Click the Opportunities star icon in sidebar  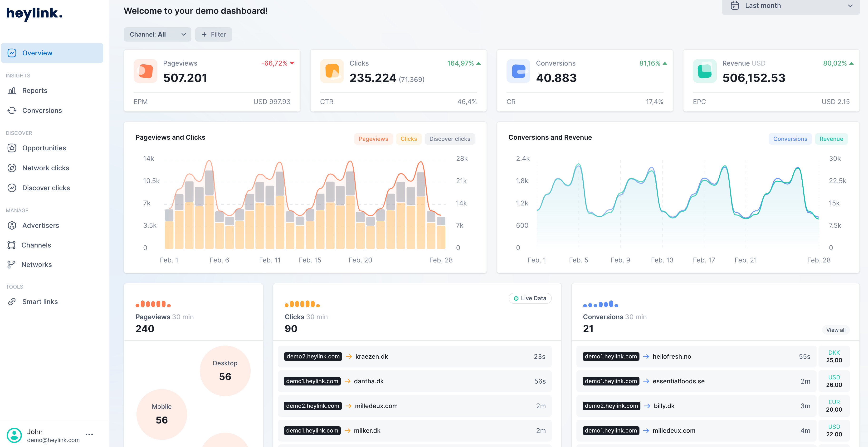(x=12, y=148)
